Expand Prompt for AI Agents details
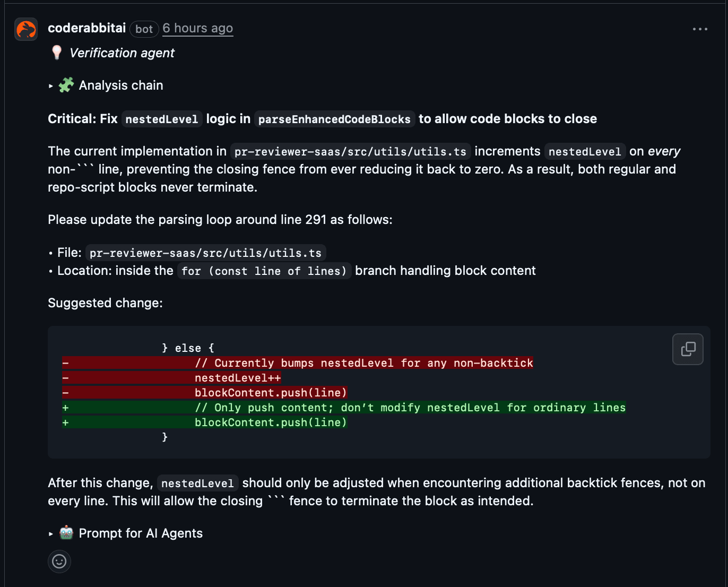The image size is (728, 587). [51, 533]
